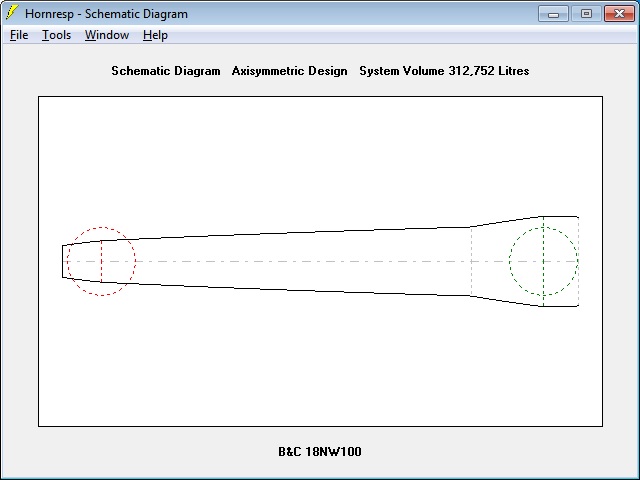The image size is (640, 480).
Task: Click the 'Axisymmetric Design' heading text
Action: 289,71
